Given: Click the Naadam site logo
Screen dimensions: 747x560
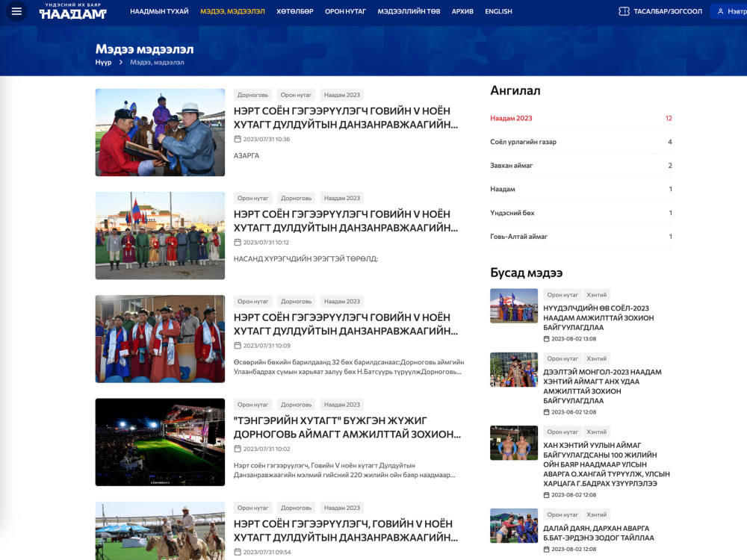Looking at the screenshot, I should point(73,11).
